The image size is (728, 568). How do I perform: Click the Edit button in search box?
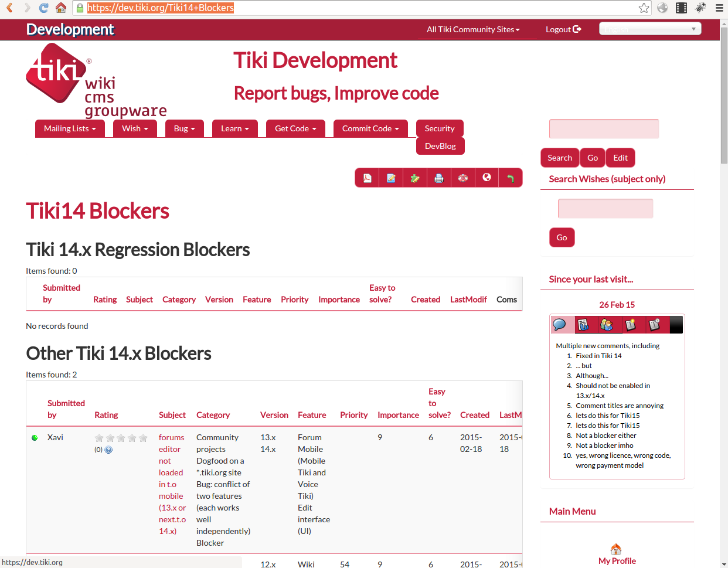click(x=620, y=158)
